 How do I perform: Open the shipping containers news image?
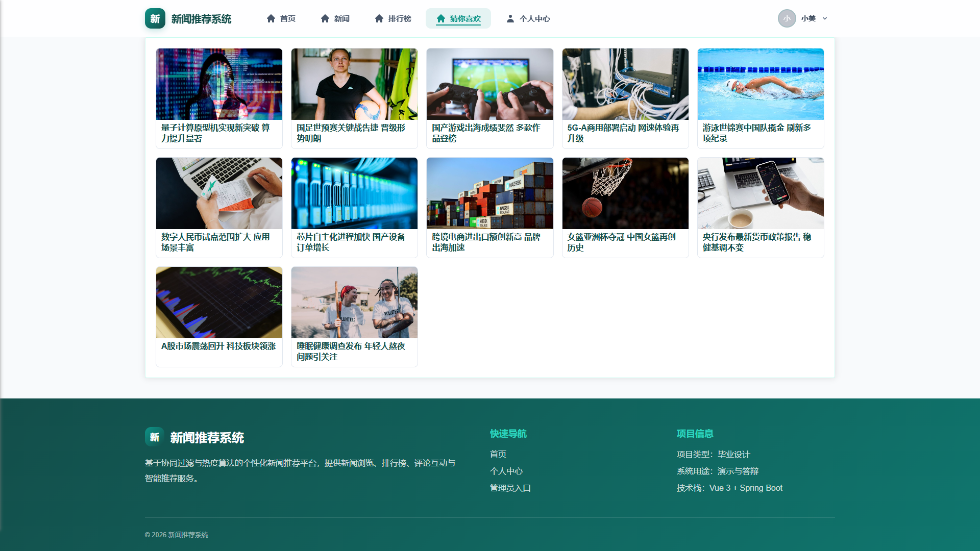click(490, 193)
